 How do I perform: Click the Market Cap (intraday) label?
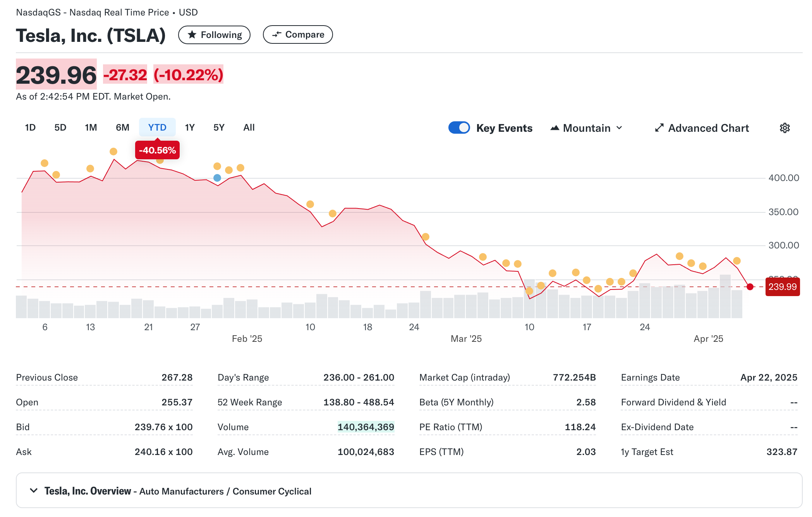pyautogui.click(x=465, y=377)
